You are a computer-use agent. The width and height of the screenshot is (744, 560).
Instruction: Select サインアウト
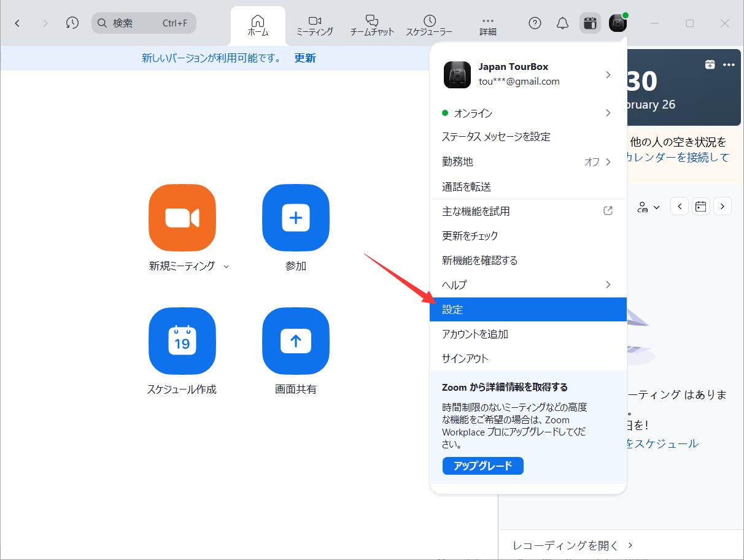pyautogui.click(x=528, y=358)
